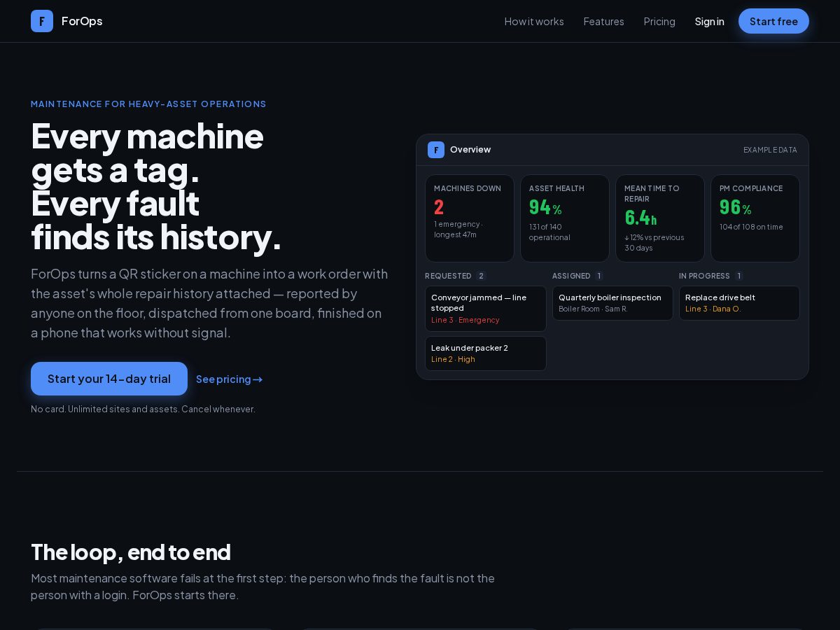Click the Assigned count badge 1
The image size is (840, 630).
click(x=599, y=276)
